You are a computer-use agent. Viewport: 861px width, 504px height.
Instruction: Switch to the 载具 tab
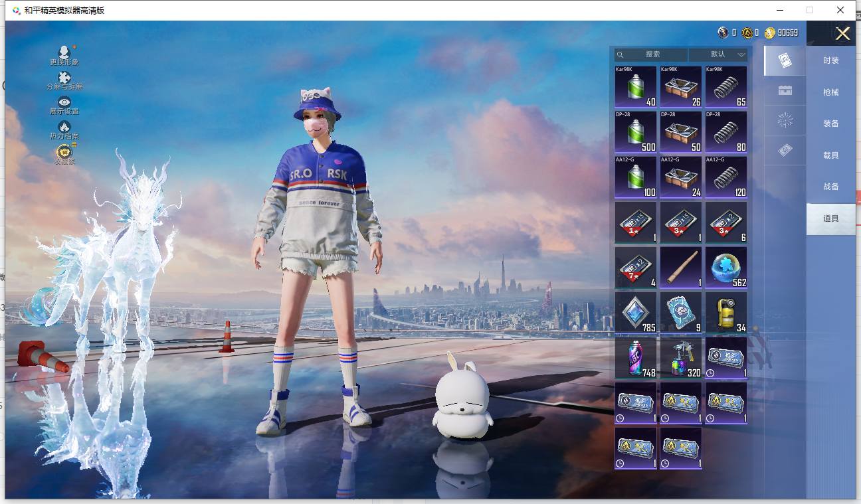831,155
